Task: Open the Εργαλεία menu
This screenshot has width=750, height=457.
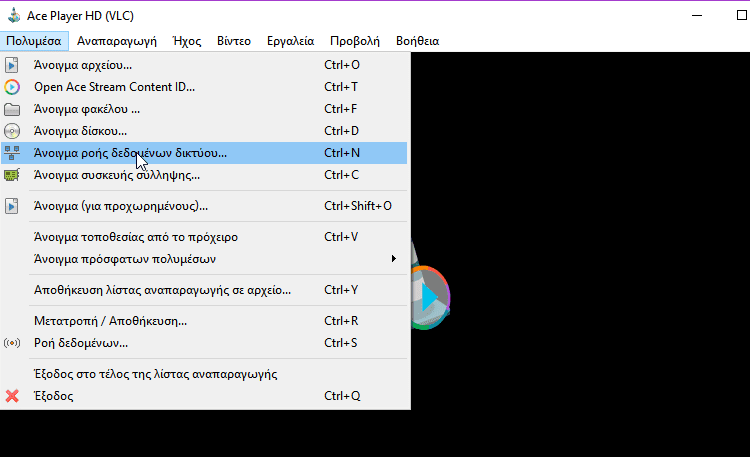Action: tap(290, 41)
